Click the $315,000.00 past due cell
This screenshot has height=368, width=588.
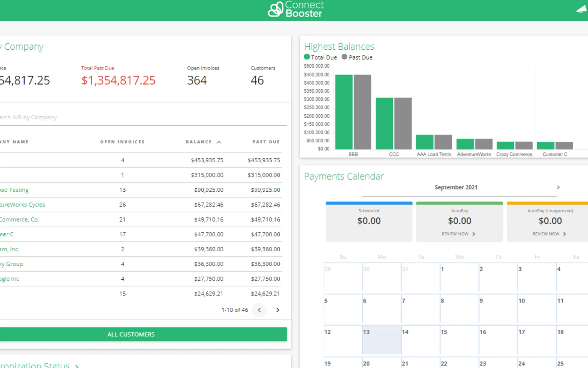[x=264, y=175]
